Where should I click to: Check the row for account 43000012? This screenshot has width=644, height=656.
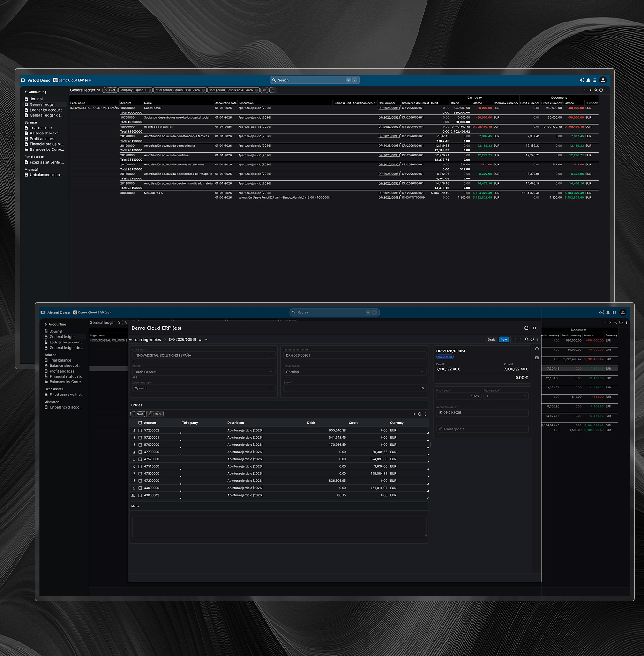[x=140, y=495]
